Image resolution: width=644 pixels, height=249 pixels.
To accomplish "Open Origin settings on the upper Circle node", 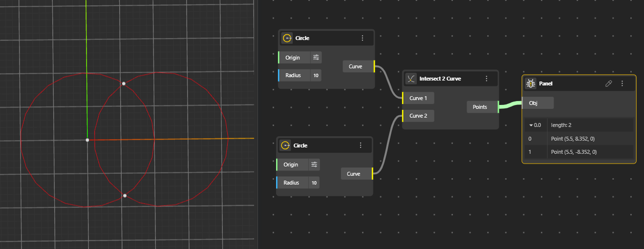I will pos(316,58).
